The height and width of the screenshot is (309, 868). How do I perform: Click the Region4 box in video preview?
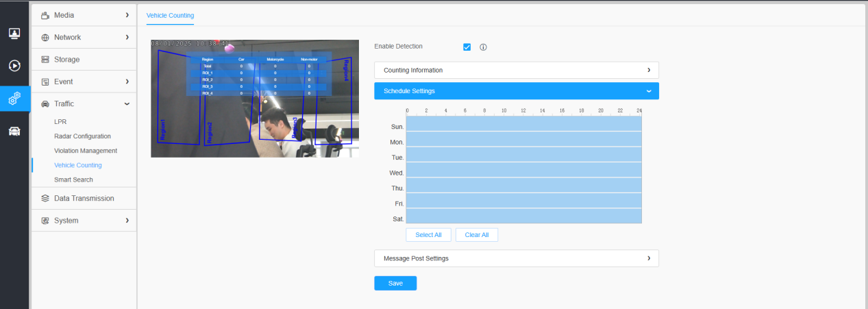(x=334, y=100)
